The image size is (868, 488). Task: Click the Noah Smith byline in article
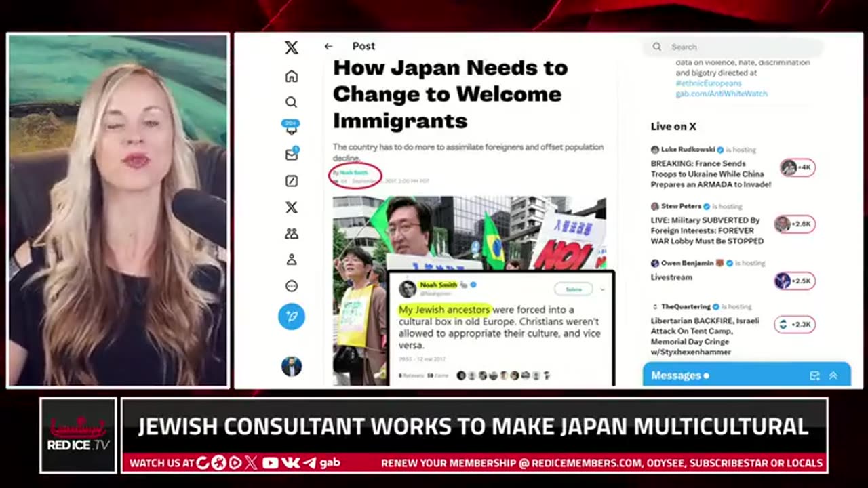point(353,173)
